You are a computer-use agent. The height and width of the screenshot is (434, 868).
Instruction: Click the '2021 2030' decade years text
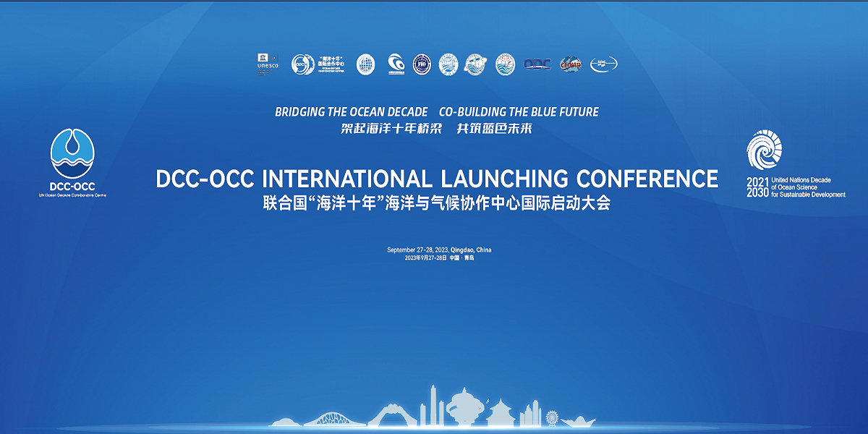[x=757, y=185]
